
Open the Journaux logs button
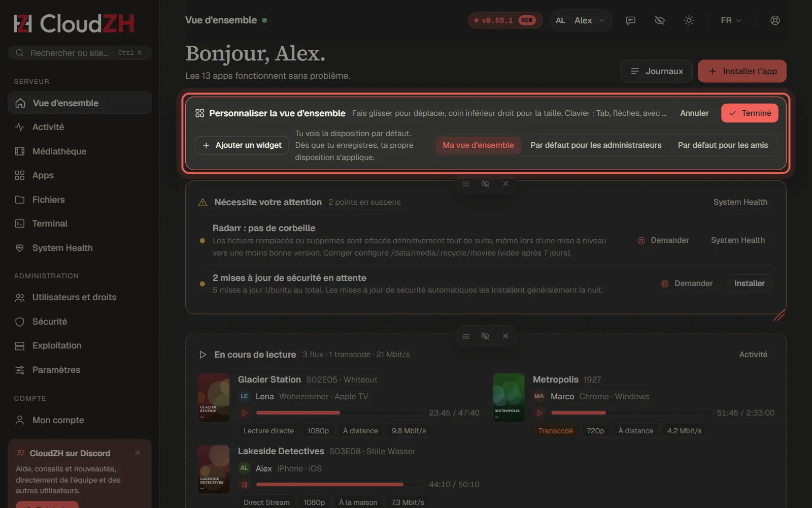pyautogui.click(x=656, y=71)
